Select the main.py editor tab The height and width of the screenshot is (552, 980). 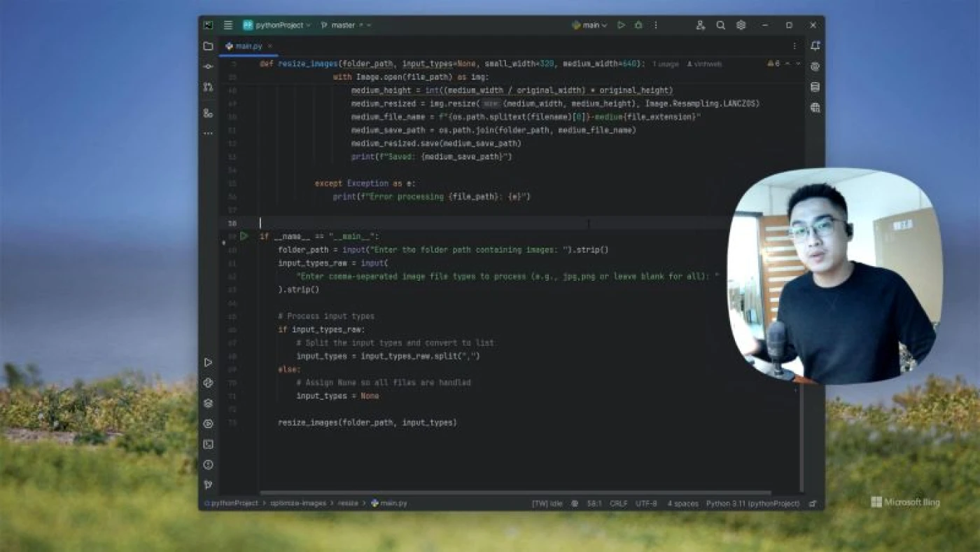click(x=248, y=46)
